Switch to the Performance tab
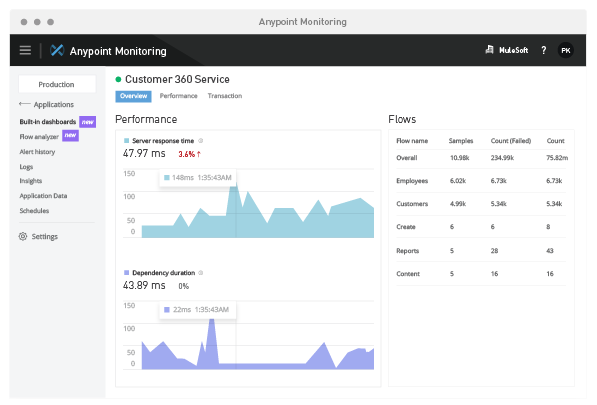597x405 pixels. click(179, 96)
